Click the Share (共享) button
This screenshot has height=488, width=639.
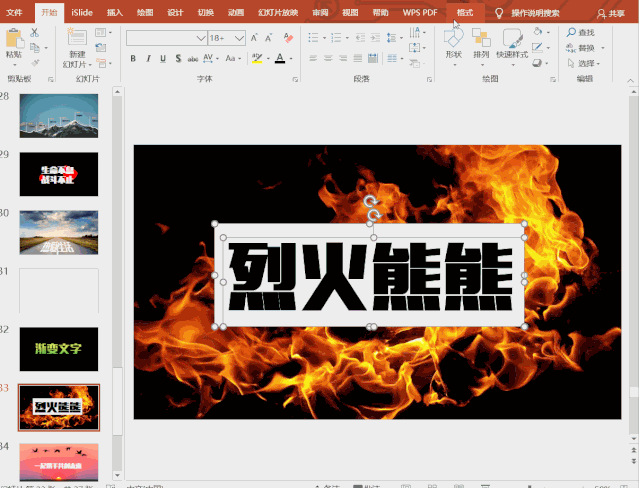point(610,13)
